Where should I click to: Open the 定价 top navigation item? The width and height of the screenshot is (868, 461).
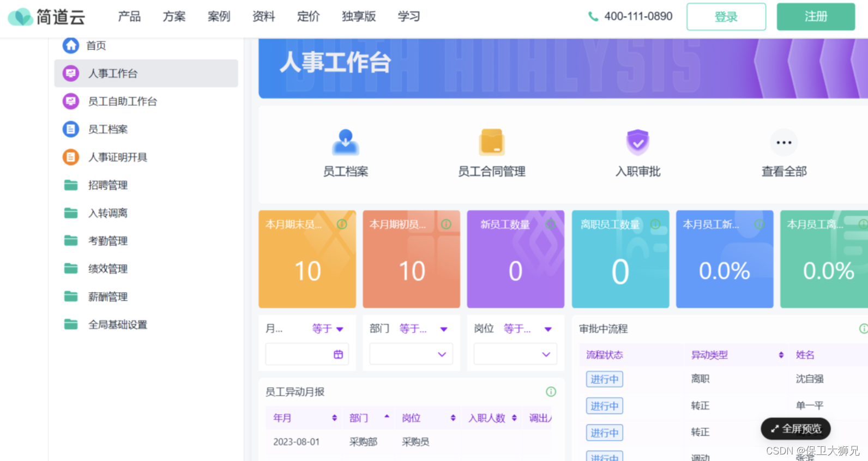(x=308, y=16)
